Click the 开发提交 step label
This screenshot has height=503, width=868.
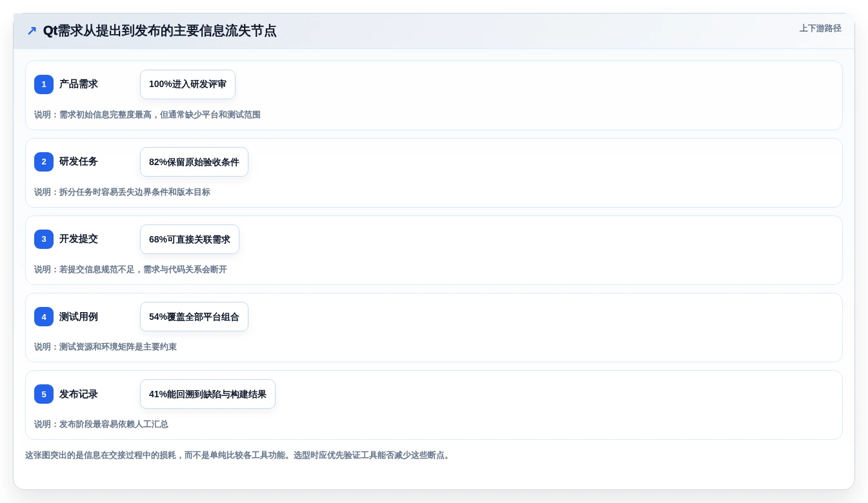79,239
